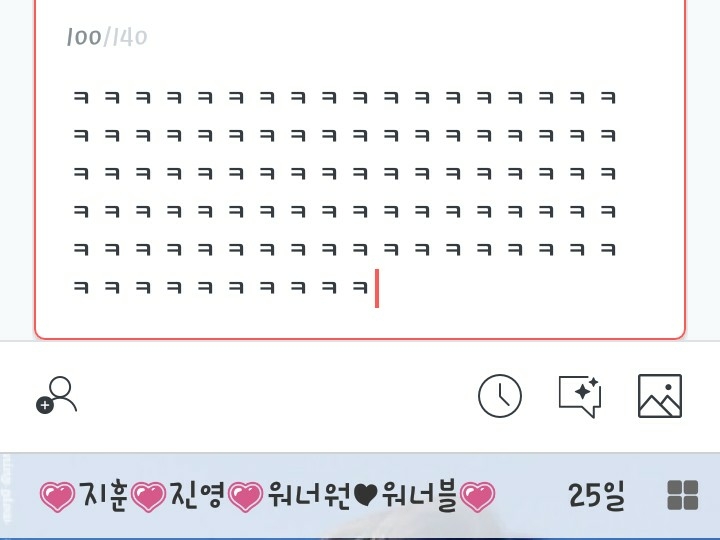Open the clock schedule icon

click(500, 396)
